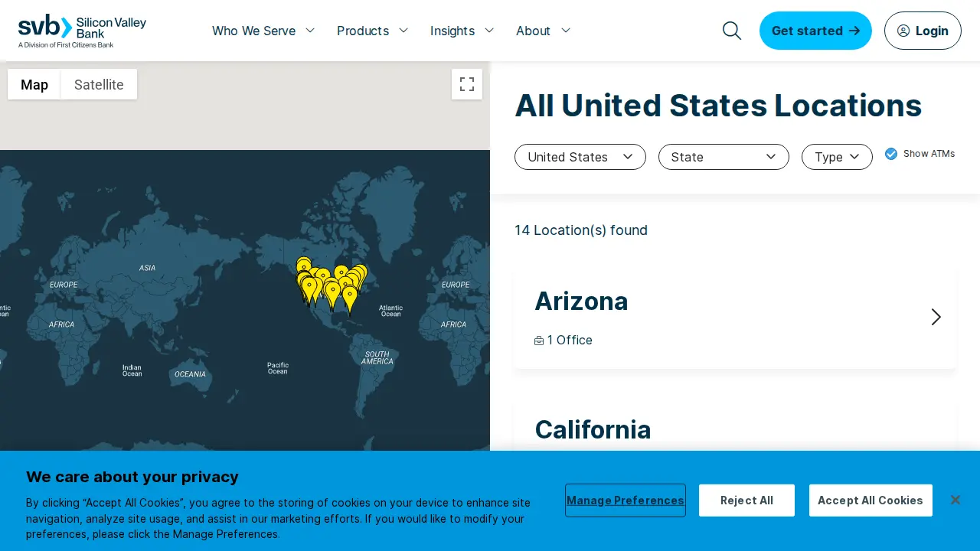Switch map to Satellite view
The height and width of the screenshot is (551, 980).
point(99,84)
